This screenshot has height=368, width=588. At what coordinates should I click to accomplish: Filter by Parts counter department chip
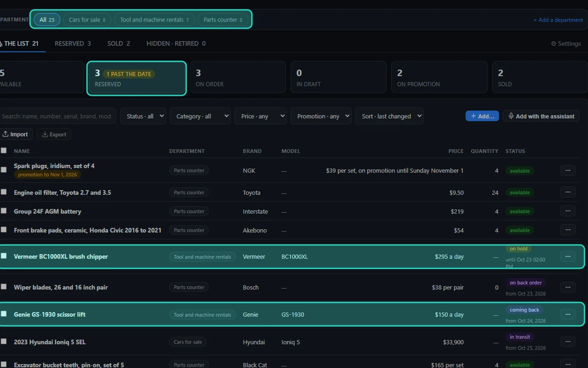click(x=223, y=20)
